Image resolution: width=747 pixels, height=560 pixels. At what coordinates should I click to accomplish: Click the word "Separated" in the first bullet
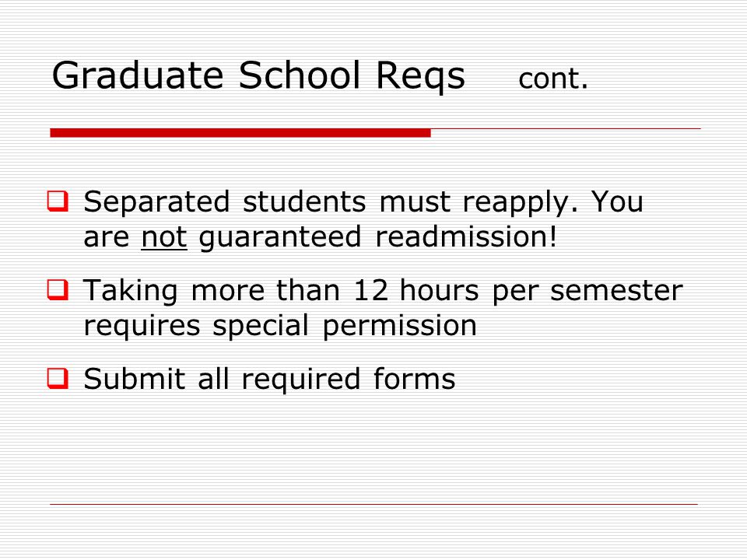pos(156,203)
